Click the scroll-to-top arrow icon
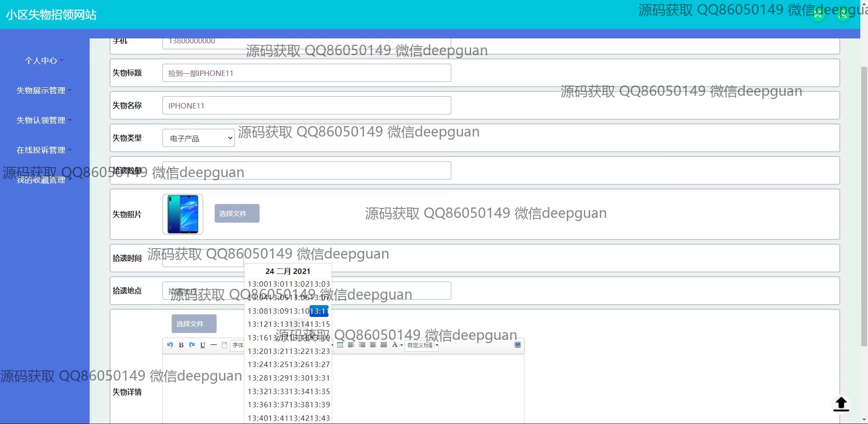This screenshot has width=868, height=424. point(841,404)
